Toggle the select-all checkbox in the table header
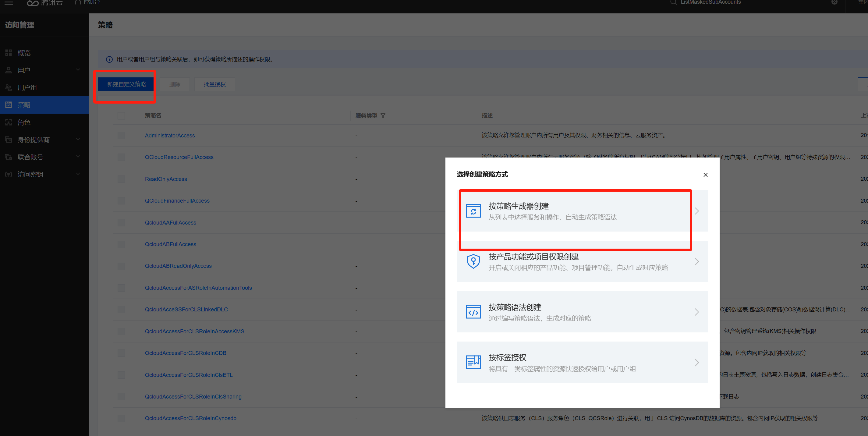This screenshot has width=868, height=436. 121,115
